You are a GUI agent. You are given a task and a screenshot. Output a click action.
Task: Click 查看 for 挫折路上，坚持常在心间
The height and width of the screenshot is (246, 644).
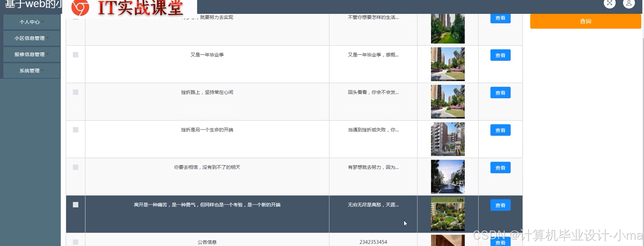(500, 93)
